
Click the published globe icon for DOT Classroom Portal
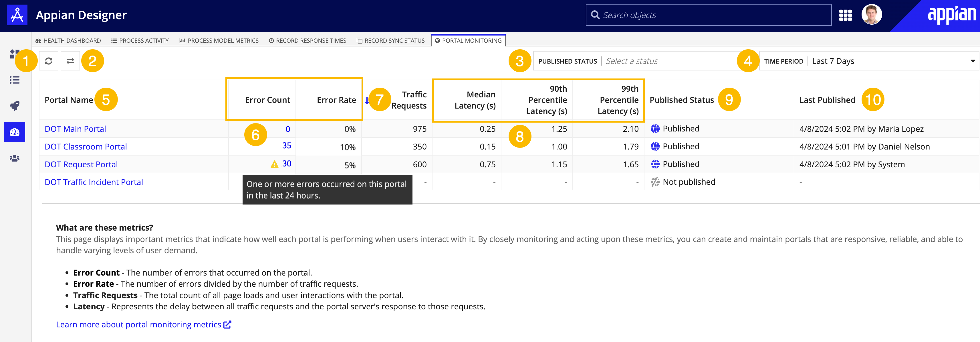655,146
